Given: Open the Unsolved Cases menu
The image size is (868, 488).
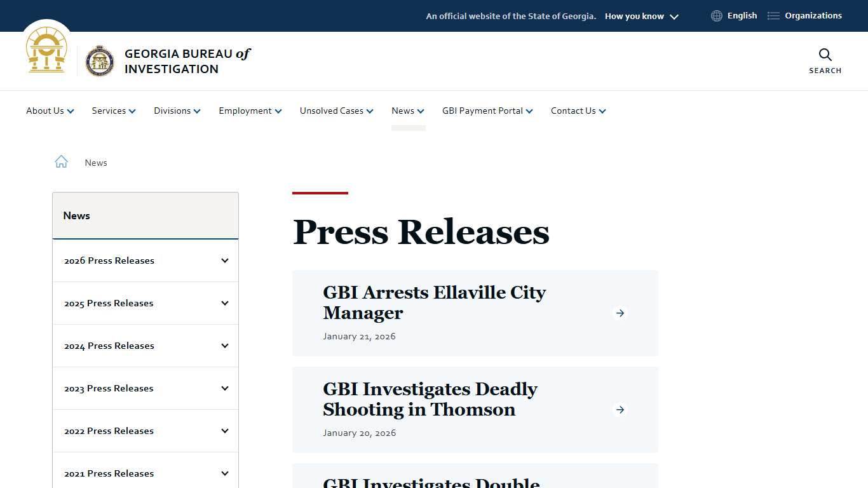Looking at the screenshot, I should [336, 111].
